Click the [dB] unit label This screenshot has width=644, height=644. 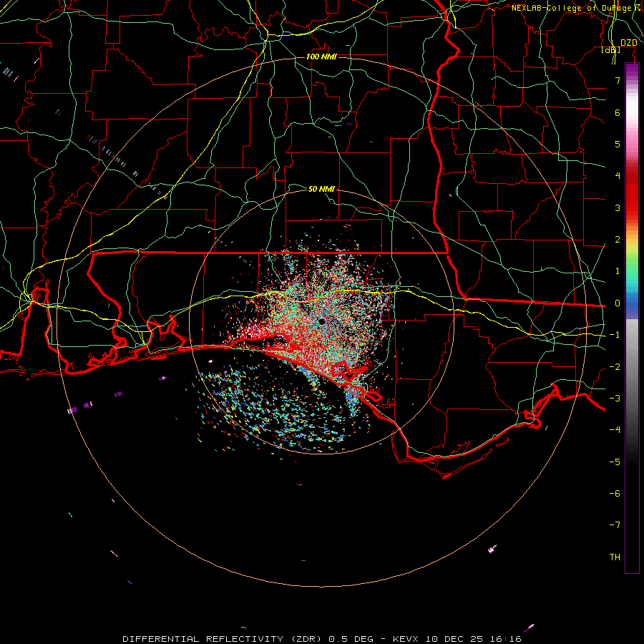611,50
